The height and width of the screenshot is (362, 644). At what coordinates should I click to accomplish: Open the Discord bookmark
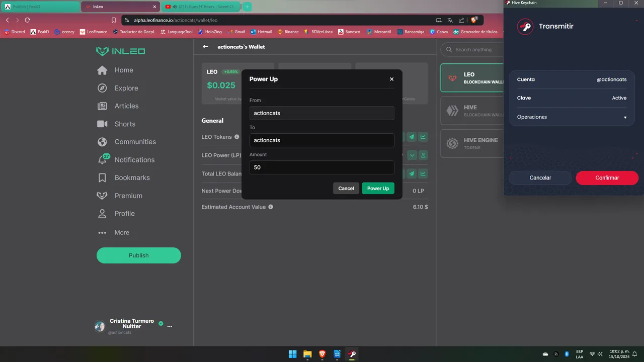coord(14,32)
